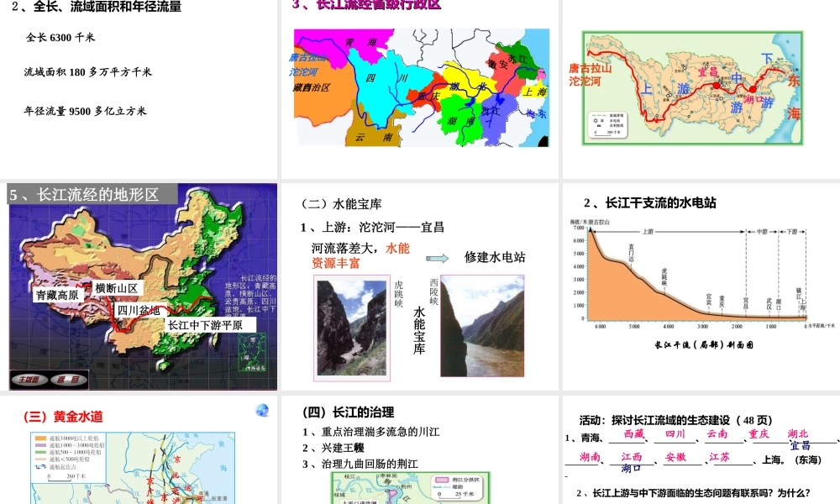Click the pink answer 重庆 in the blank

[759, 433]
